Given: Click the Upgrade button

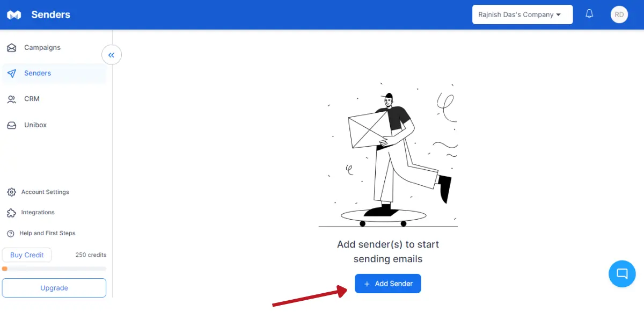Looking at the screenshot, I should click(x=54, y=288).
